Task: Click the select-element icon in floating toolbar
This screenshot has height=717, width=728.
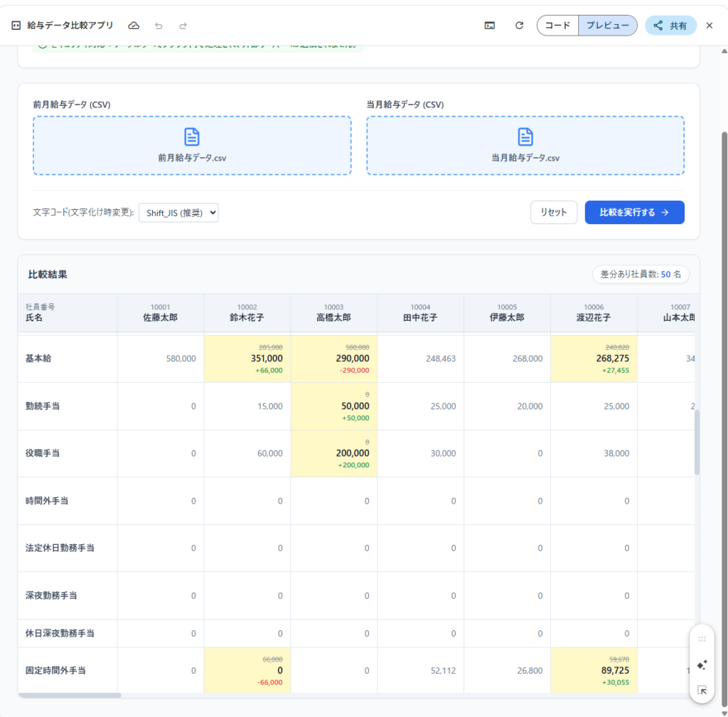Action: (x=702, y=689)
